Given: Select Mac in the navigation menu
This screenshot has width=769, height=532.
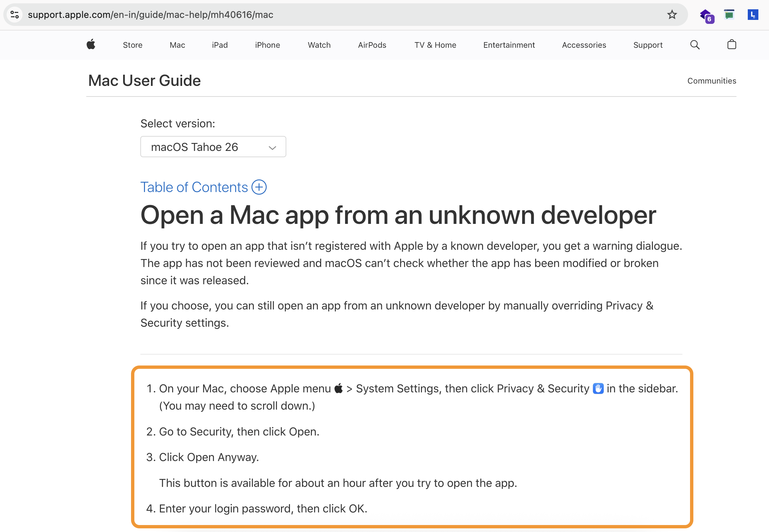Looking at the screenshot, I should coord(177,45).
